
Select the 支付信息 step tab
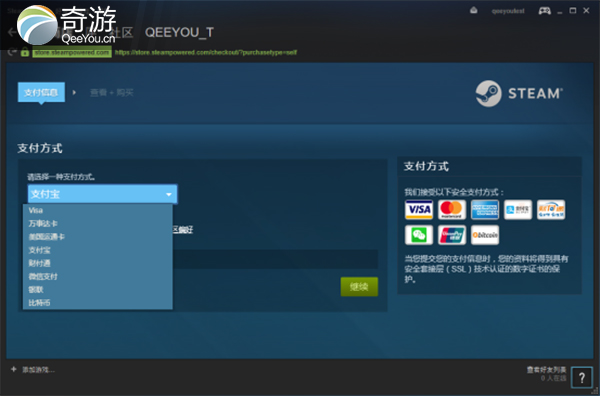[41, 92]
